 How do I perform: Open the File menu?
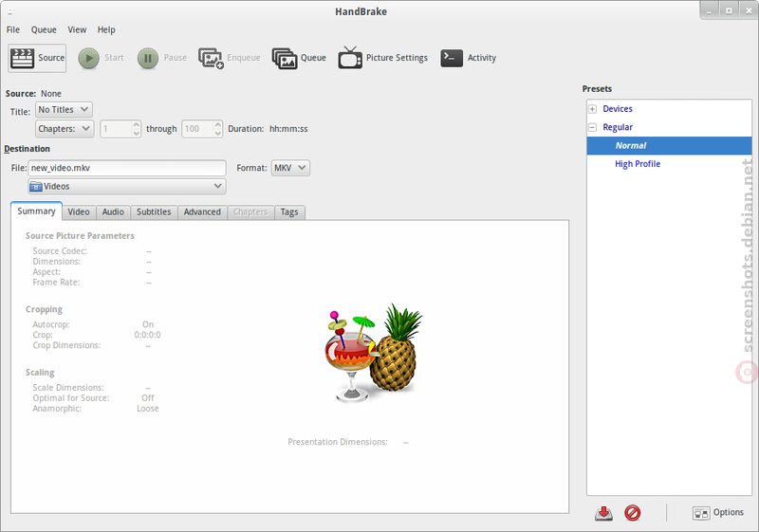[x=13, y=30]
